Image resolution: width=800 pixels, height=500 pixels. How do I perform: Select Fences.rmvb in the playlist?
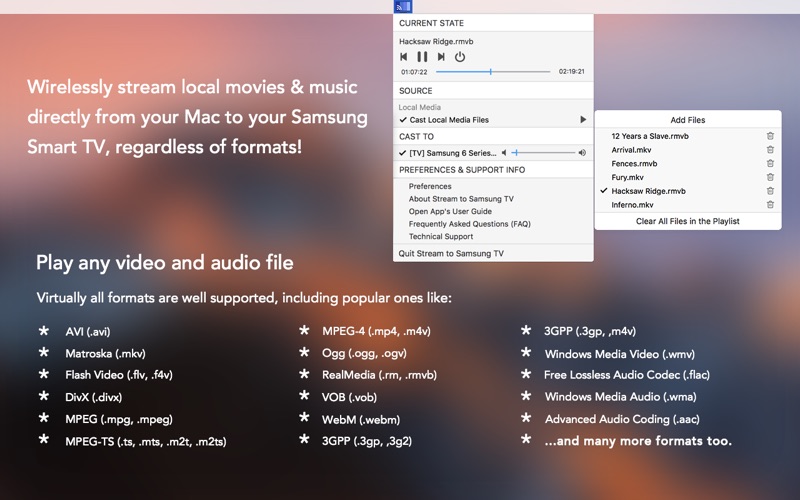click(x=634, y=164)
